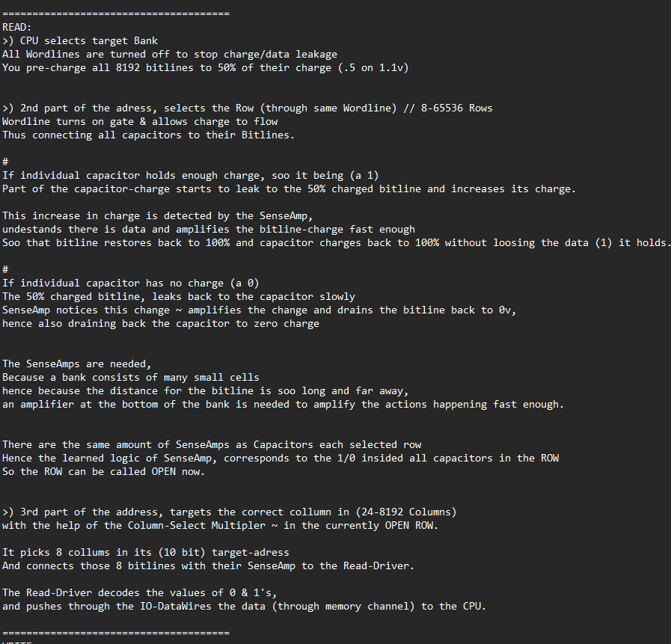
Task: Click first '#' marker above capacitor charge paragraph
Action: 5,162
